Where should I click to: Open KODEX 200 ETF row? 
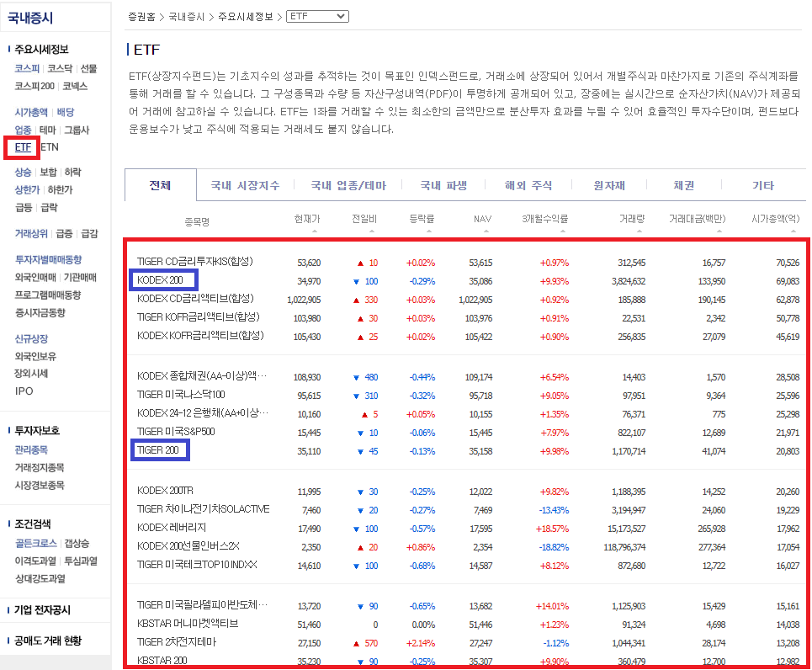pyautogui.click(x=160, y=280)
